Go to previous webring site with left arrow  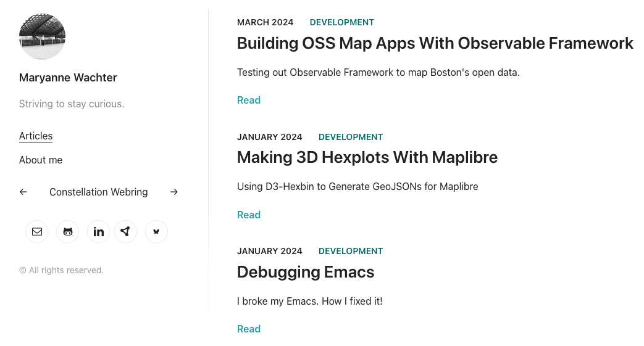(23, 192)
